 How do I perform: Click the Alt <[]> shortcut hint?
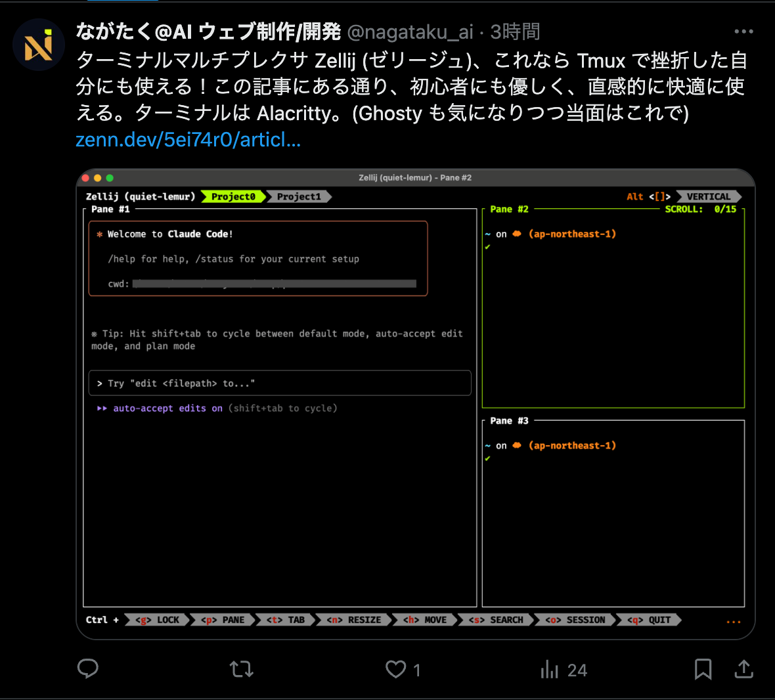click(x=648, y=196)
